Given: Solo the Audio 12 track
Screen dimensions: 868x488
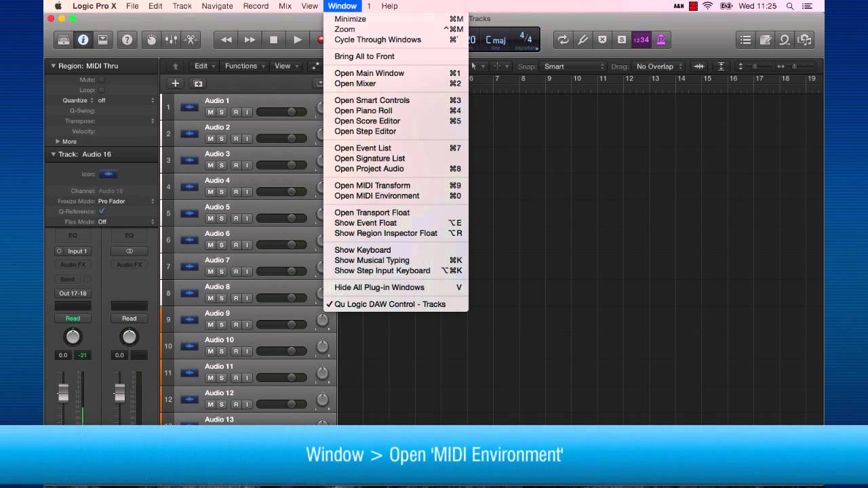Looking at the screenshot, I should tap(221, 405).
